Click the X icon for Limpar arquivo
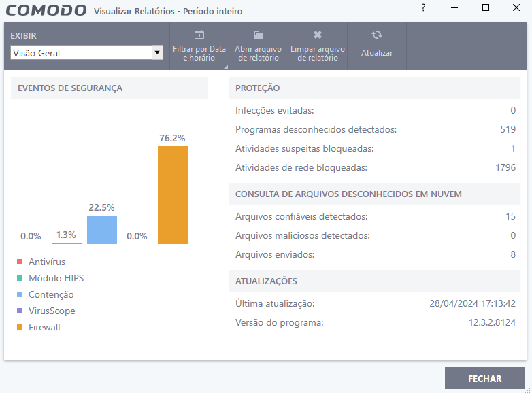This screenshot has height=393, width=532. tap(318, 35)
